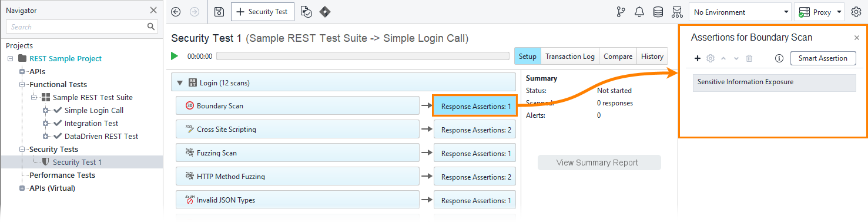Viewport: 868px width, 222px height.
Task: Open the No Environment dropdown
Action: click(740, 12)
